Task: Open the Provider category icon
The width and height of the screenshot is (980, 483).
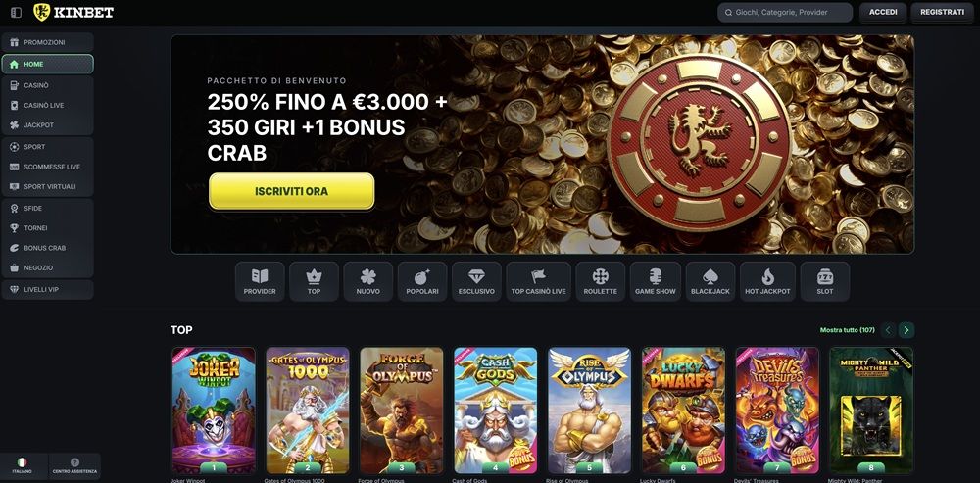Action: point(260,281)
